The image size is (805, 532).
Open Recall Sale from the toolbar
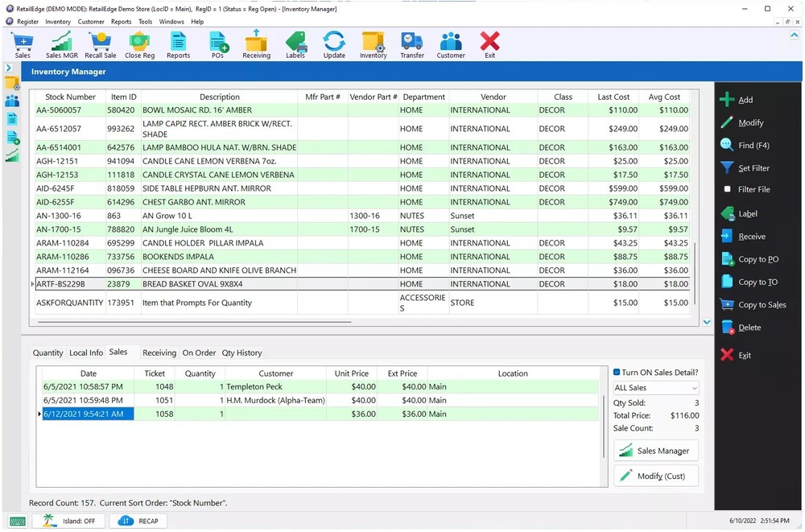(x=100, y=44)
